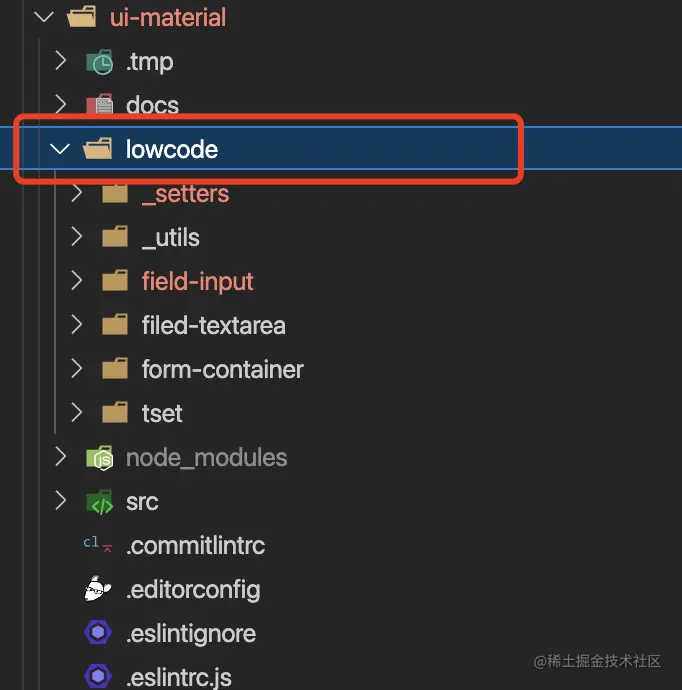
Task: Click the node_modules folder icon
Action: click(x=100, y=458)
